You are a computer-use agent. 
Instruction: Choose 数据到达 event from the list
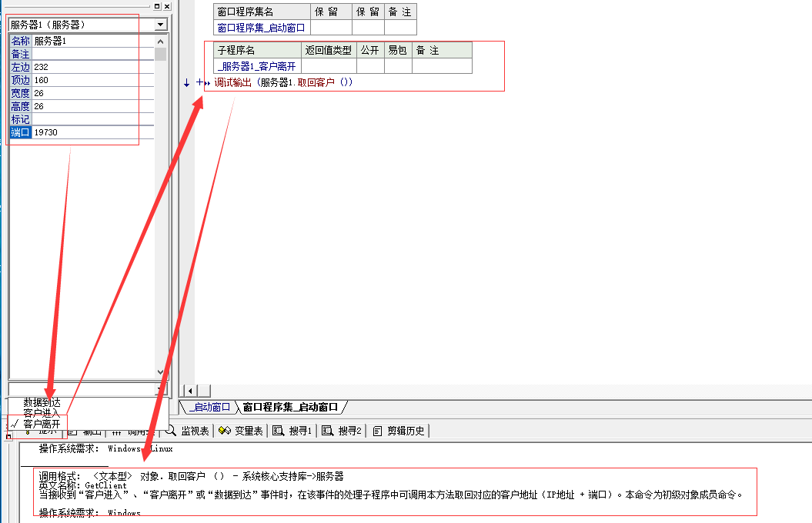[x=42, y=402]
